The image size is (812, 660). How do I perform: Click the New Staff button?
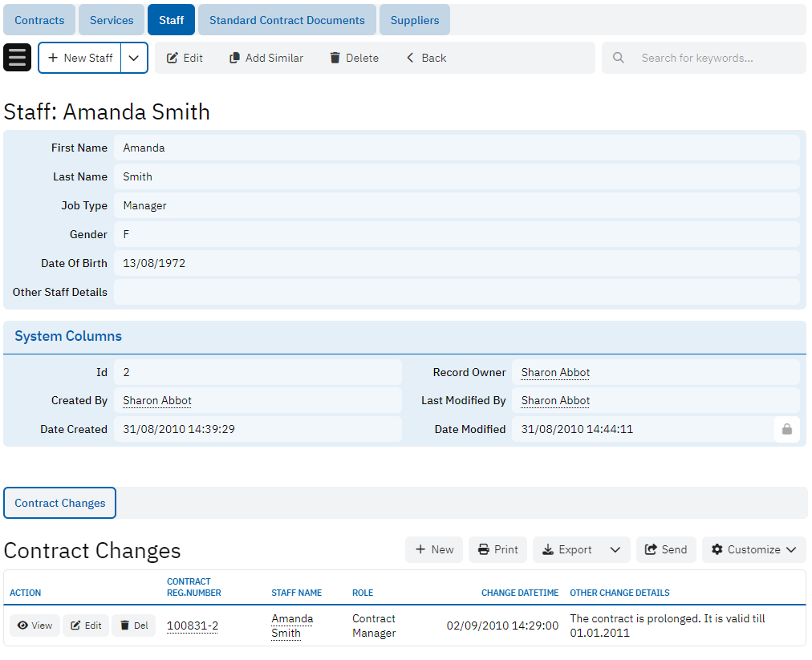click(80, 58)
